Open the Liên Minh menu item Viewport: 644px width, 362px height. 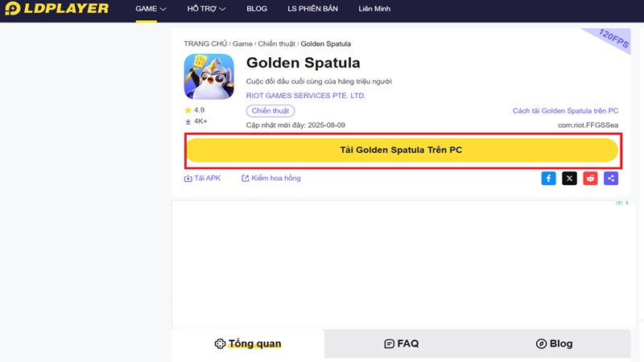point(374,9)
